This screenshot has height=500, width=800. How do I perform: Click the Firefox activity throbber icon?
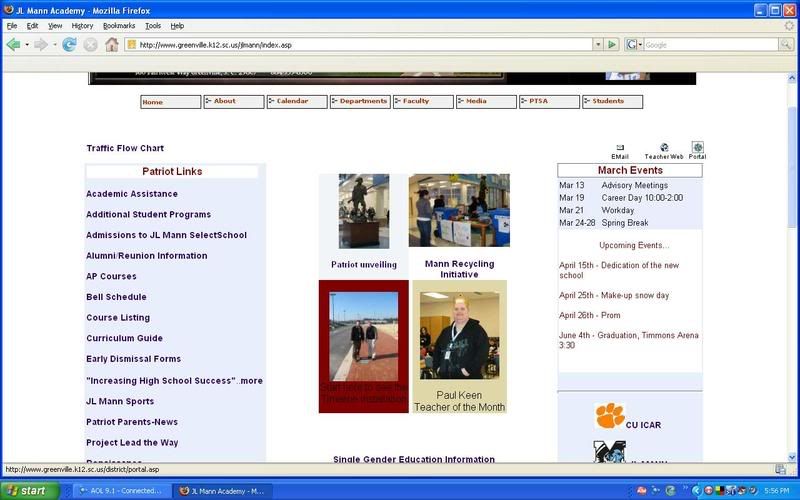point(789,26)
